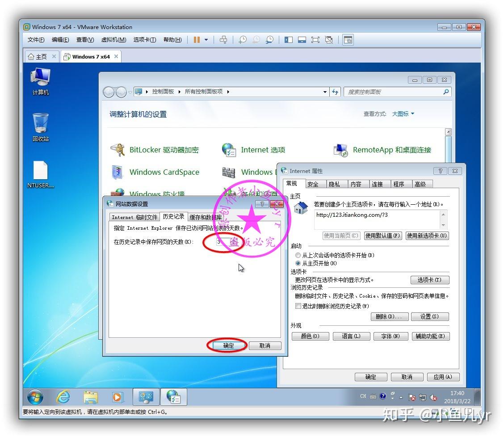Select 从上次会话中的选项卡开始 radio button

coord(298,255)
